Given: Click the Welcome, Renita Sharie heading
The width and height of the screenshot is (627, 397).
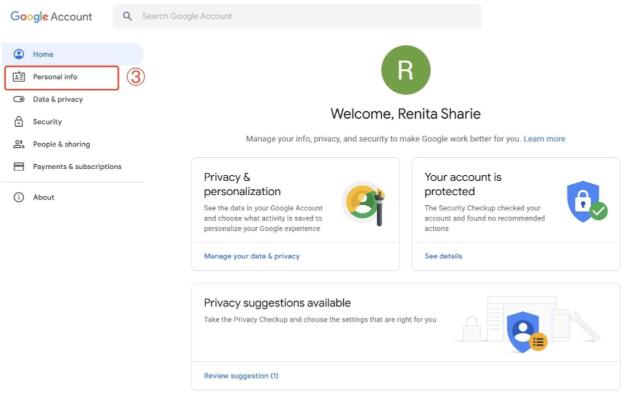Looking at the screenshot, I should pos(405,114).
